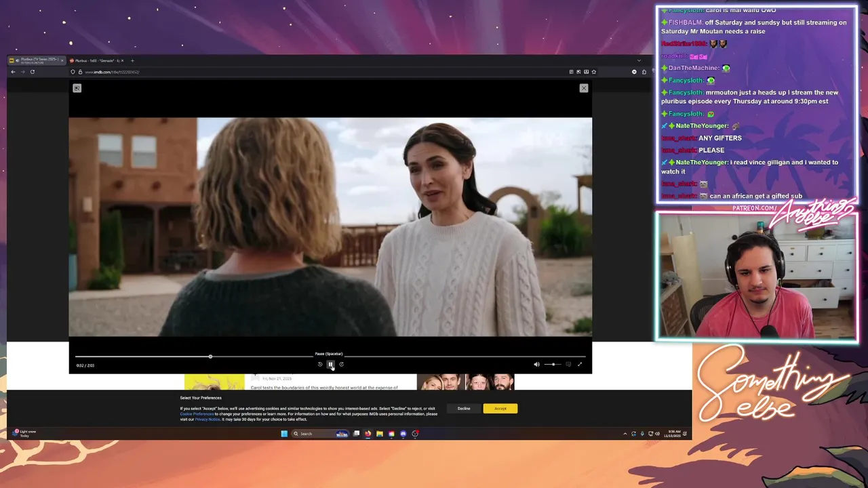
Task: Click the yellow episode poster thumbnail
Action: coord(214,382)
